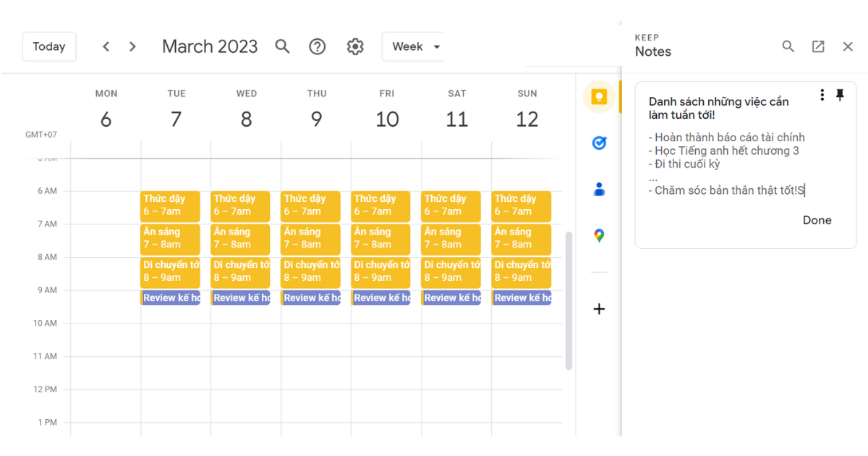Go to the next week

coord(132,46)
